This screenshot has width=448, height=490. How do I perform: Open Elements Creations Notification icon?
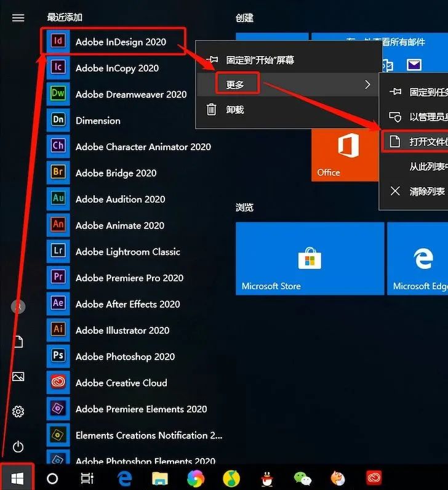pos(58,435)
